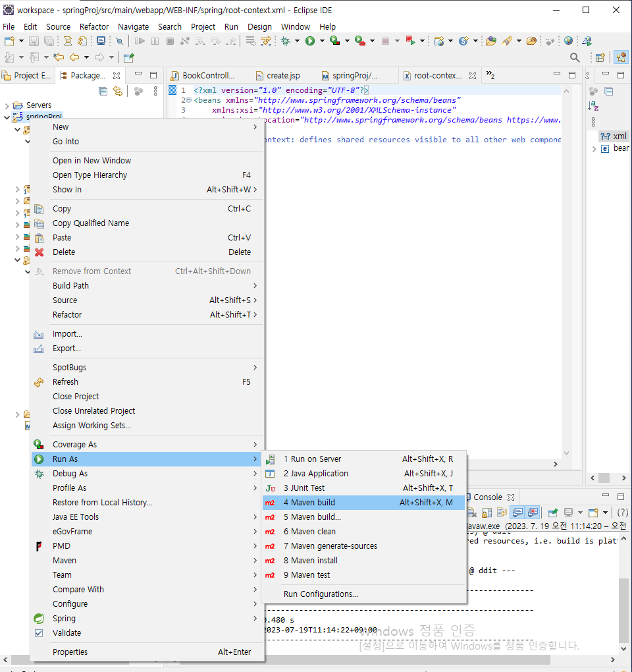
Task: Open the Project Explorer tab
Action: pyautogui.click(x=27, y=76)
